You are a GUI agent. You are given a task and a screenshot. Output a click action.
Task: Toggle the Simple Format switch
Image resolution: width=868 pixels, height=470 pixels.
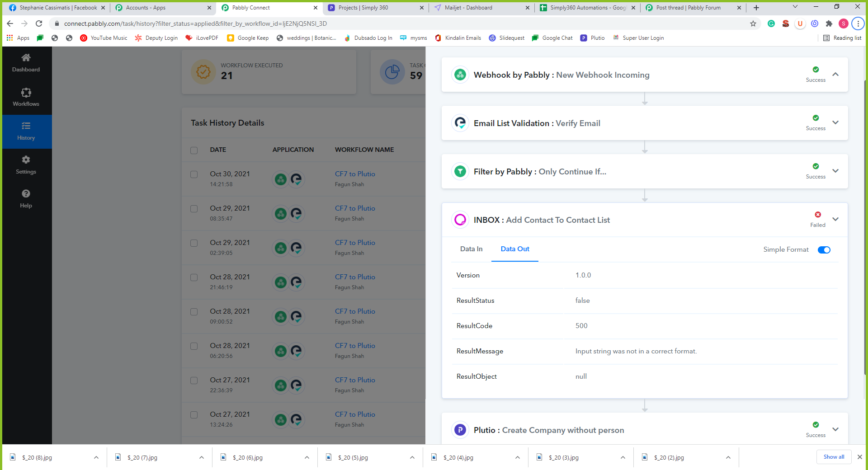click(x=824, y=250)
